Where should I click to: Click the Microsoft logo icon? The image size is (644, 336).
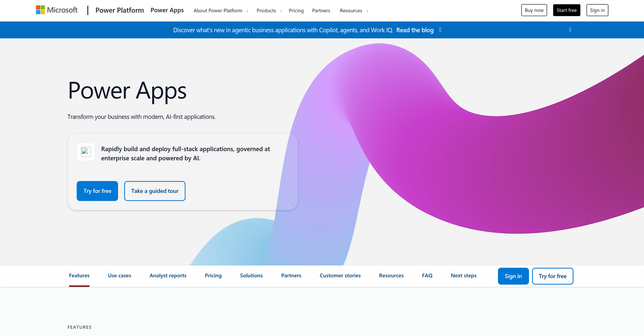40,9
